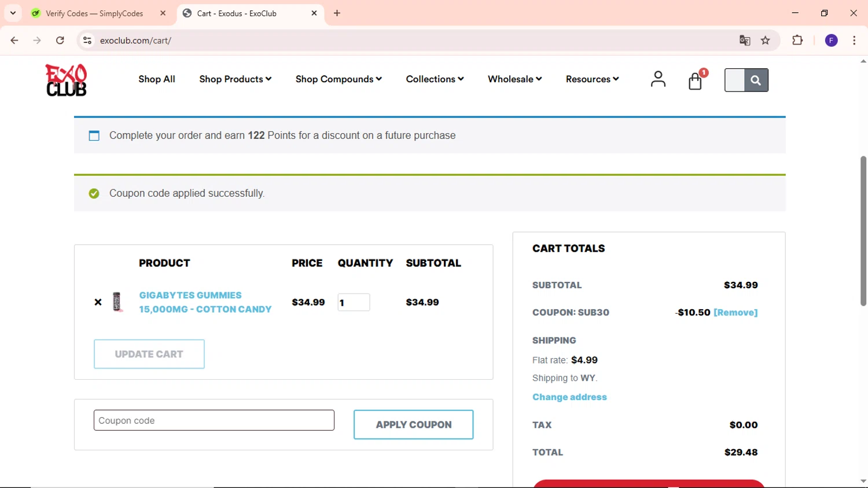
Task: Expand the Shop Products menu
Action: [236, 79]
